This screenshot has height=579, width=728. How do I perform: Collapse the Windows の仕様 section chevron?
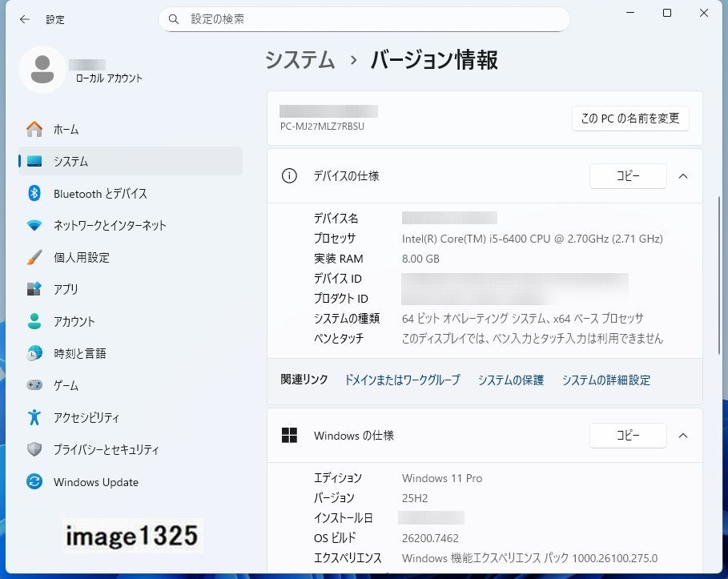click(x=683, y=436)
